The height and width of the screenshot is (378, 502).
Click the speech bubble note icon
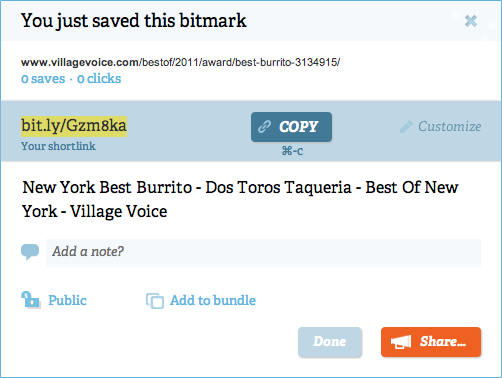(30, 252)
